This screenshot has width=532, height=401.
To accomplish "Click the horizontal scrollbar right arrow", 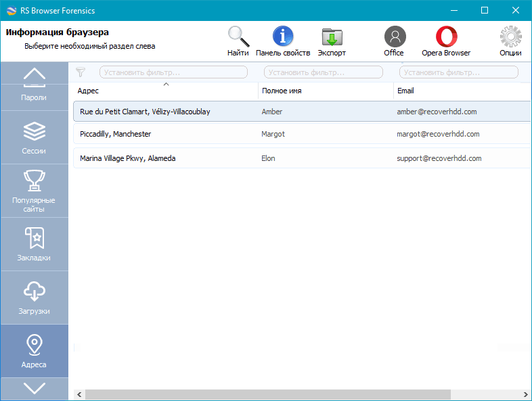I will pos(526,394).
